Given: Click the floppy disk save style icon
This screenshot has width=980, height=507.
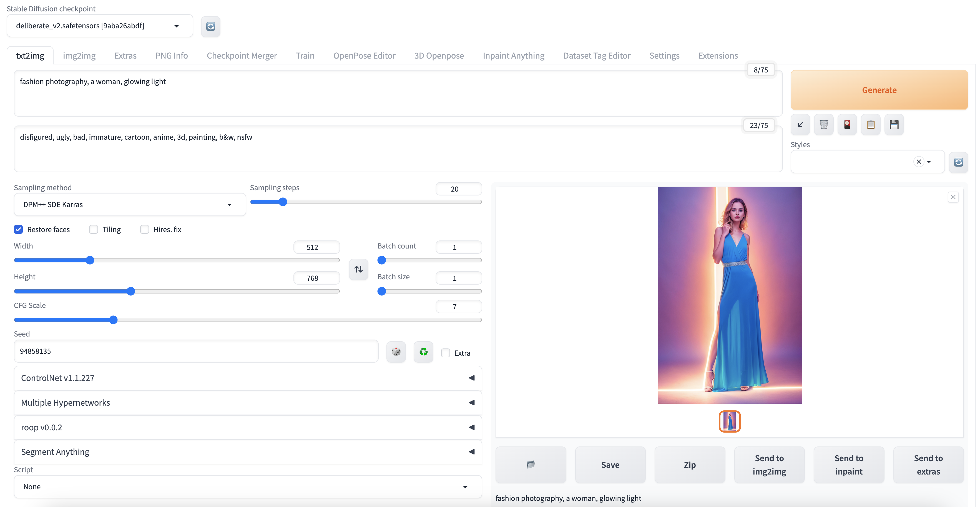Looking at the screenshot, I should pos(894,124).
